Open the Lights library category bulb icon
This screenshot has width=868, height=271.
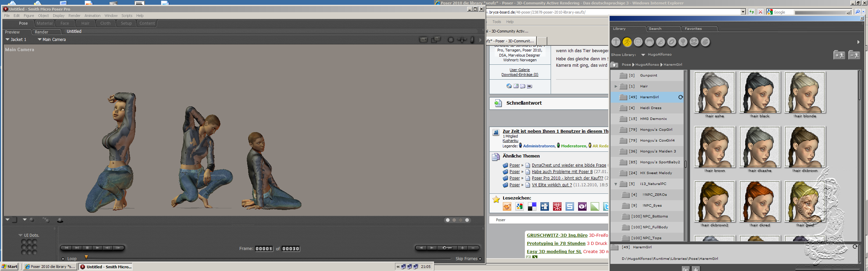click(683, 42)
